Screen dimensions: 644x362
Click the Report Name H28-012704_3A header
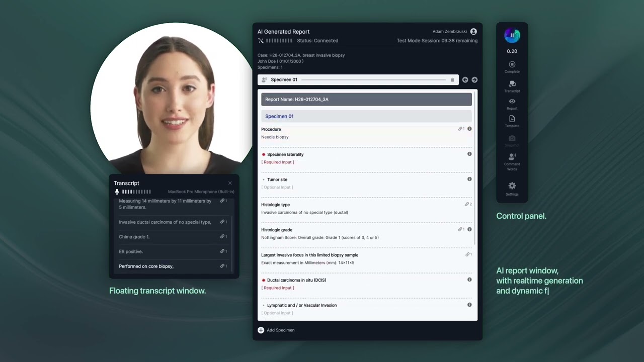tap(366, 99)
